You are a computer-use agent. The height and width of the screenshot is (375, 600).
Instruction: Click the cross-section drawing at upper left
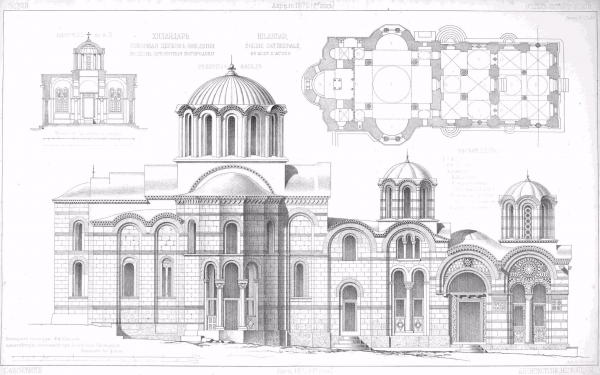click(x=89, y=82)
